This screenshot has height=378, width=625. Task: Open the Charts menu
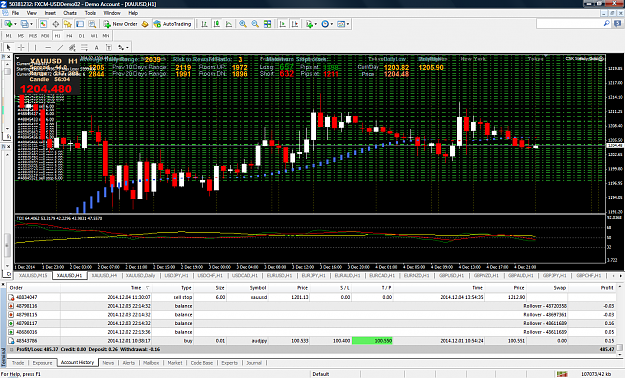(70, 13)
